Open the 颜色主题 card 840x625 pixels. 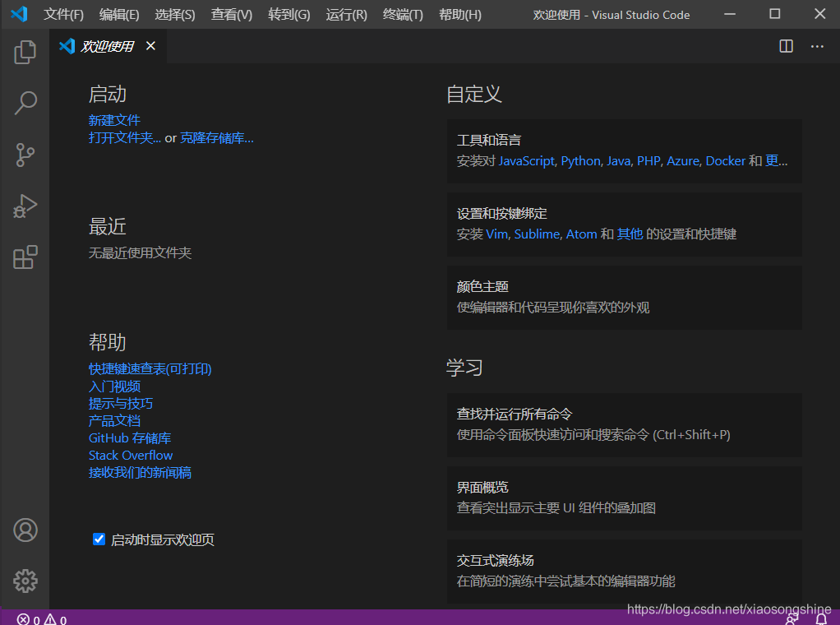coord(624,298)
